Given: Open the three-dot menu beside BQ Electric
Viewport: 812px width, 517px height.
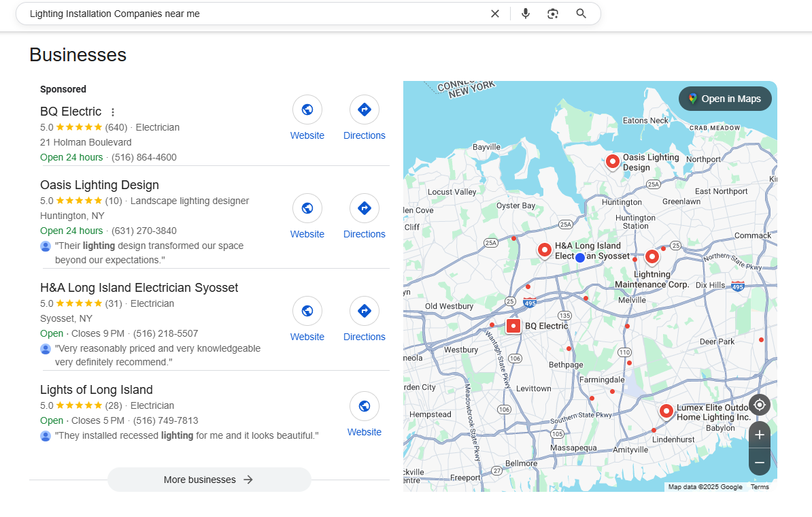Looking at the screenshot, I should tap(113, 112).
